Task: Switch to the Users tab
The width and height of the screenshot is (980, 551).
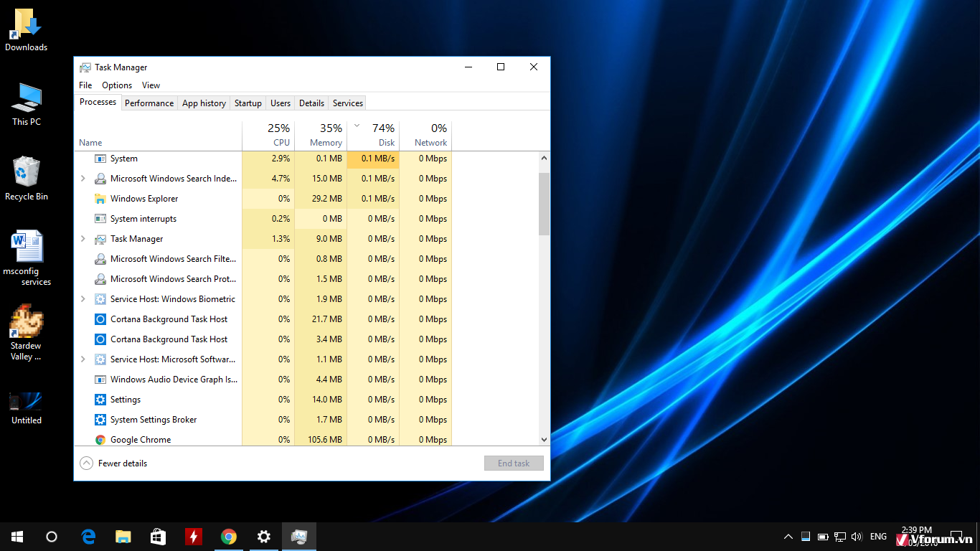Action: 281,103
